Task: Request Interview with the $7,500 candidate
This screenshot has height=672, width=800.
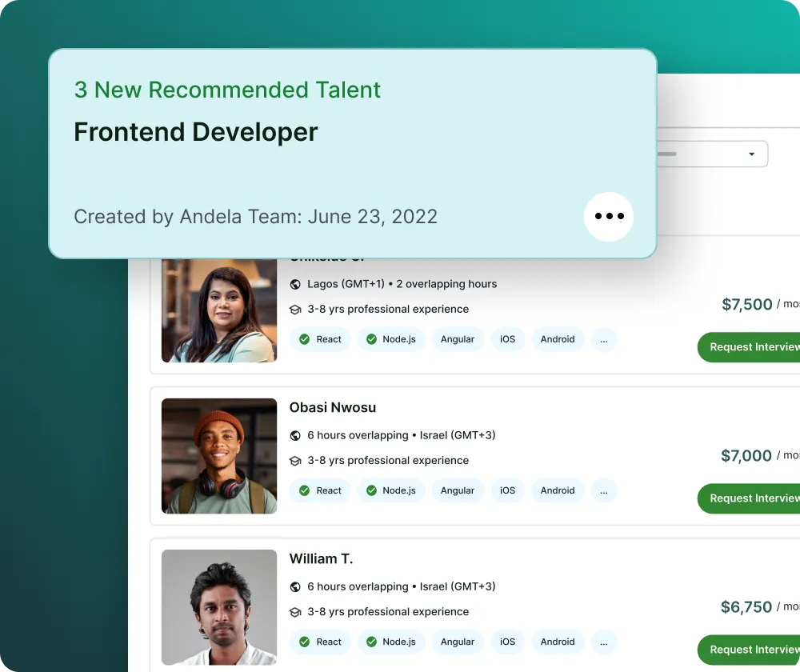Action: click(749, 347)
